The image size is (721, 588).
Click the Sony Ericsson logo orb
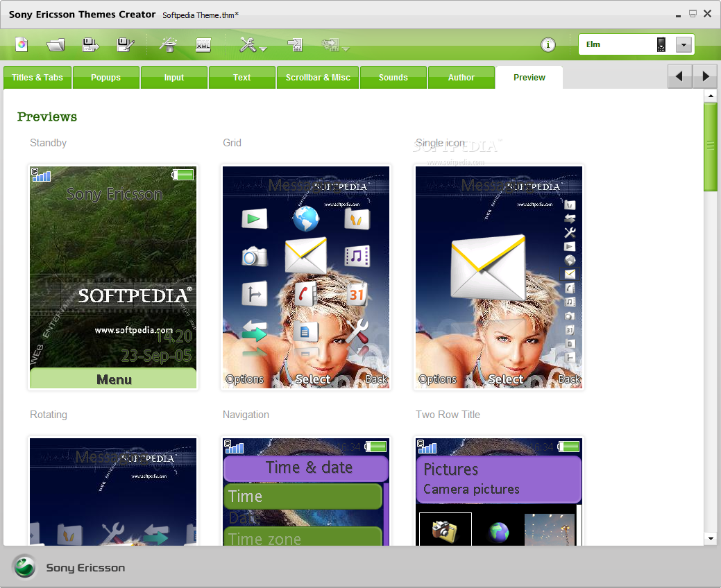24,567
